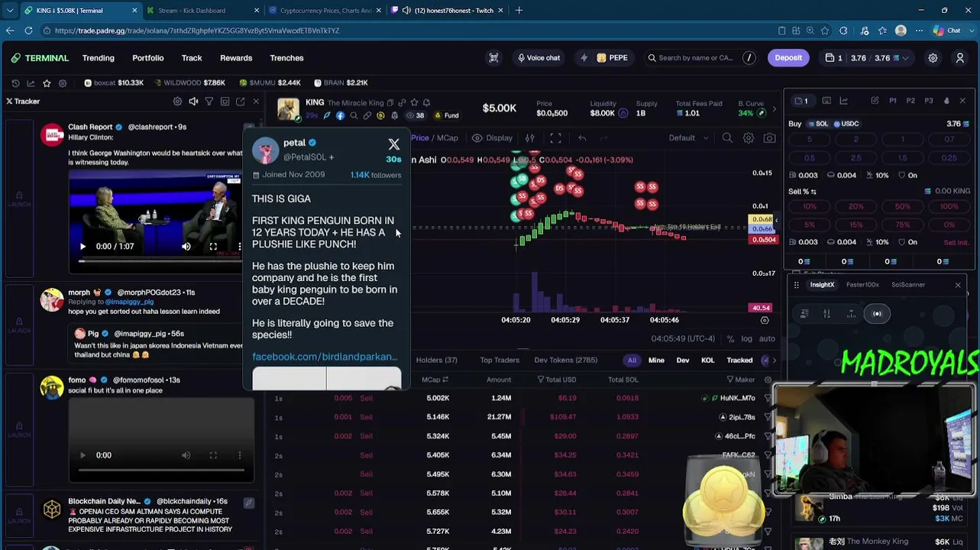This screenshot has width=980, height=550.
Task: Start Voice chat
Action: tap(539, 58)
